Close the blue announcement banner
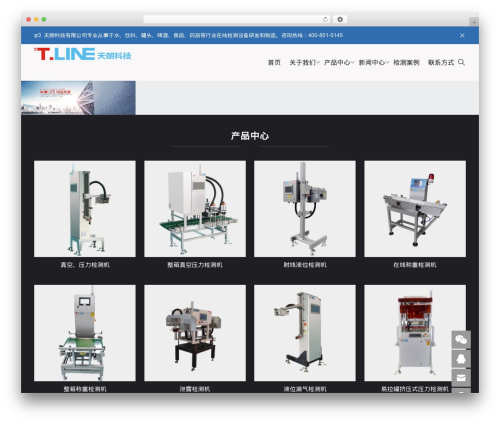The image size is (500, 423). [462, 35]
